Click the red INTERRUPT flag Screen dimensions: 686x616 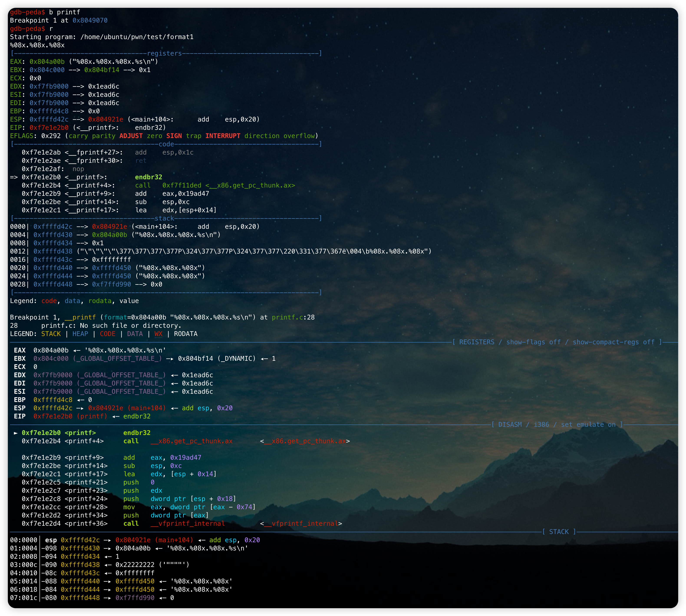coord(223,136)
